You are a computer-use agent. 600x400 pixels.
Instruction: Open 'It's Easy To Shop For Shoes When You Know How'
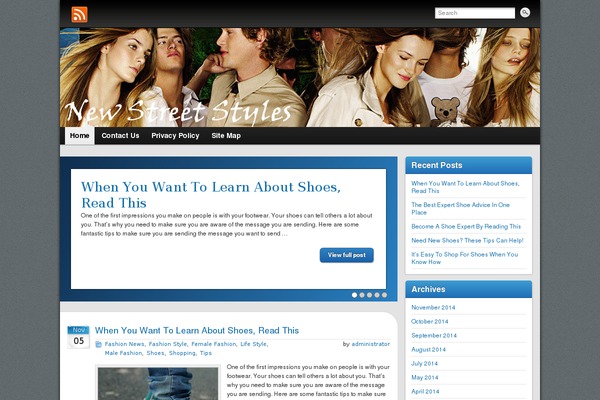coord(465,258)
